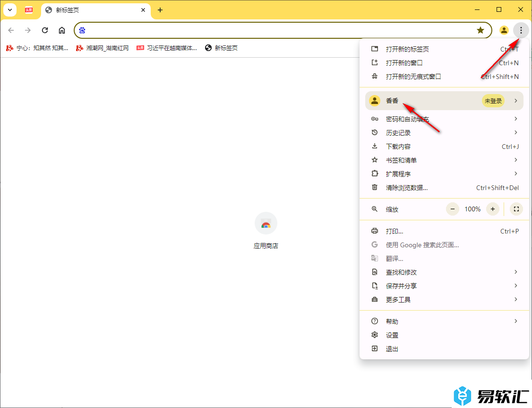Expand the 书签和清单 submenu chevron
The height and width of the screenshot is (408, 532).
pyautogui.click(x=516, y=160)
